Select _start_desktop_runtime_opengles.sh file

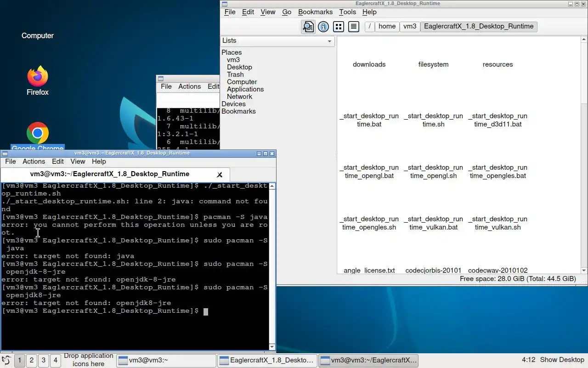[x=369, y=223]
